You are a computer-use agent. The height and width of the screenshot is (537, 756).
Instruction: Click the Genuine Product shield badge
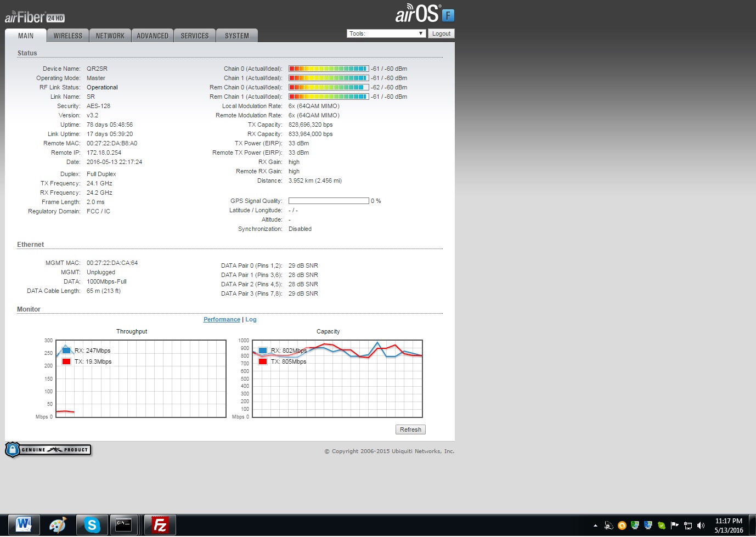click(48, 450)
